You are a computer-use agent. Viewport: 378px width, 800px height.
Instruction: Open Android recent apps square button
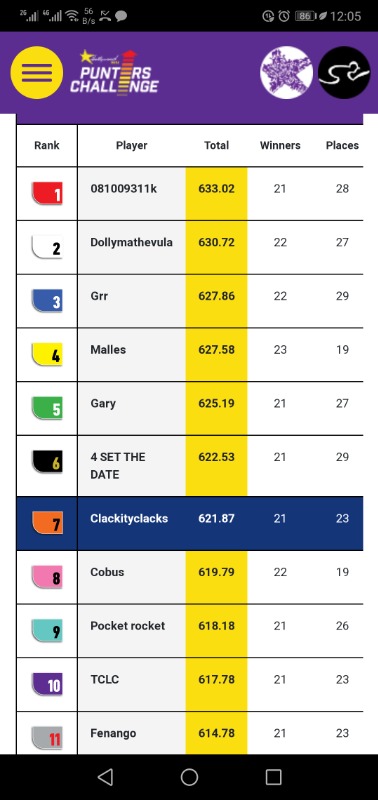click(273, 777)
